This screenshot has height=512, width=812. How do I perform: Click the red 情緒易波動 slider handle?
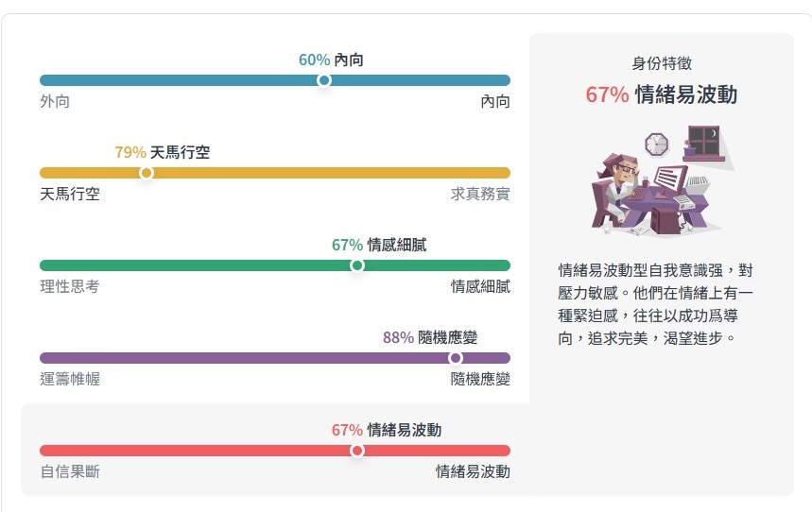pyautogui.click(x=356, y=451)
